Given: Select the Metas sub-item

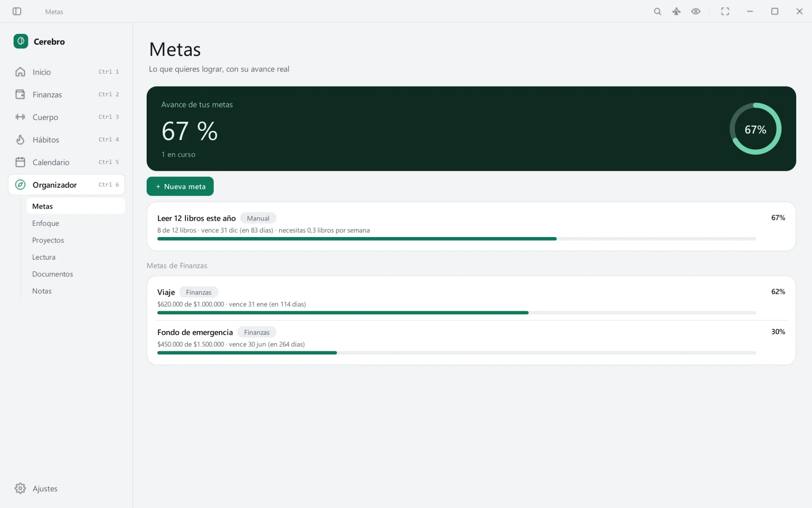Looking at the screenshot, I should click(75, 206).
